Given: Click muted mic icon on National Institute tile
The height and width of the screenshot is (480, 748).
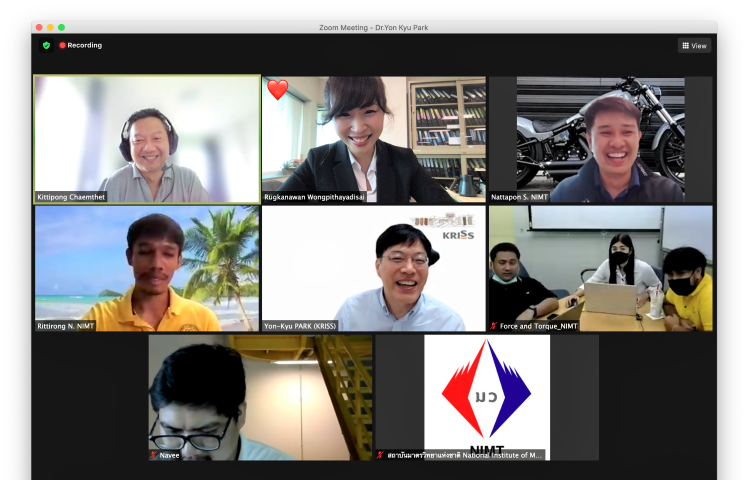Looking at the screenshot, I should pos(380,455).
